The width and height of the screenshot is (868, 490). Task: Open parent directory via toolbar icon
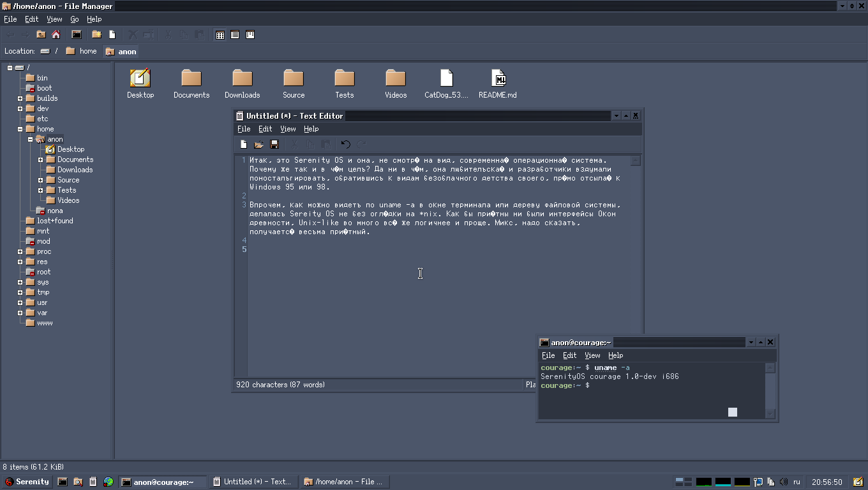41,34
